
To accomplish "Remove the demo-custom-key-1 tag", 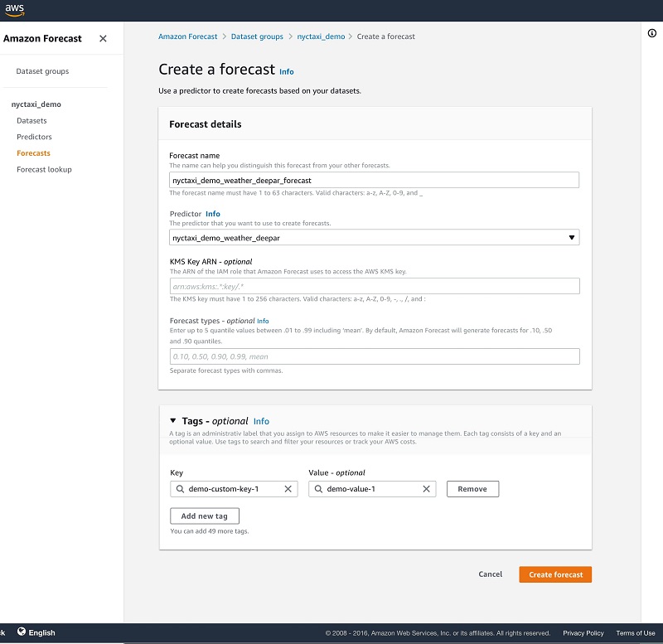I will pyautogui.click(x=472, y=489).
